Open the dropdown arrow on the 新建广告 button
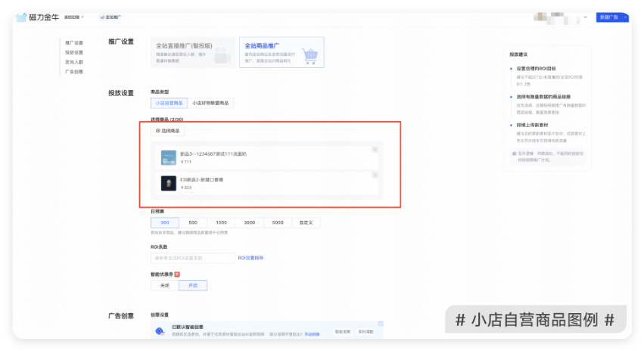Screen dimensions: 644x351 tap(626, 17)
